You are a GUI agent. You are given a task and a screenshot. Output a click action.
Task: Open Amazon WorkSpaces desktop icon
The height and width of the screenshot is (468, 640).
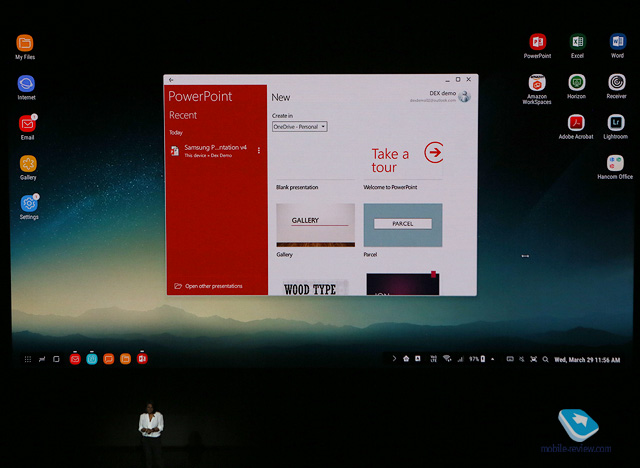coord(537,83)
